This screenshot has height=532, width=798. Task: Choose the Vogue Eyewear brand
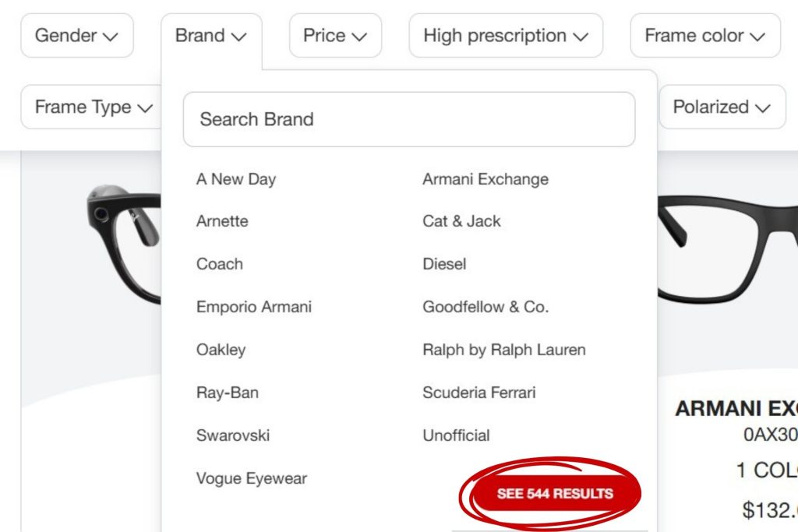(252, 478)
